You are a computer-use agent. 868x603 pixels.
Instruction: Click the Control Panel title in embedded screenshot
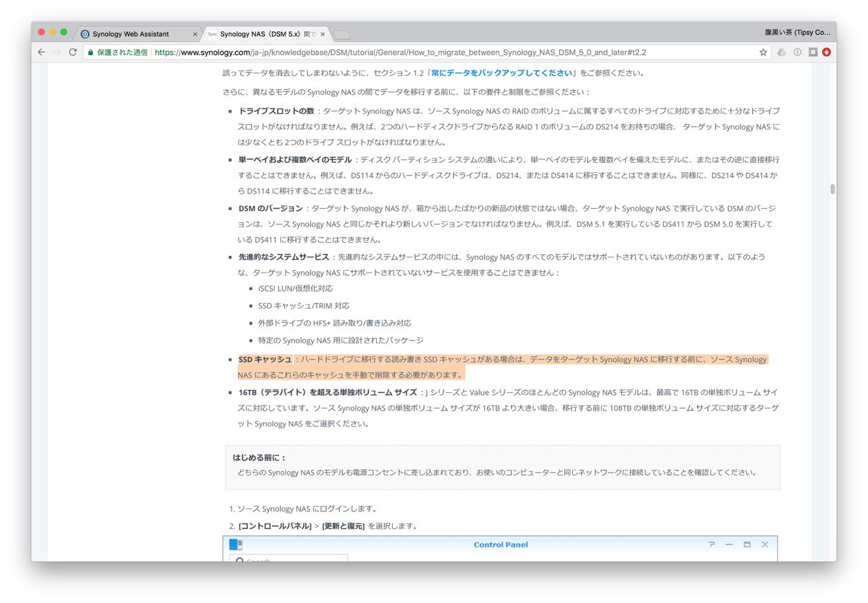[500, 545]
